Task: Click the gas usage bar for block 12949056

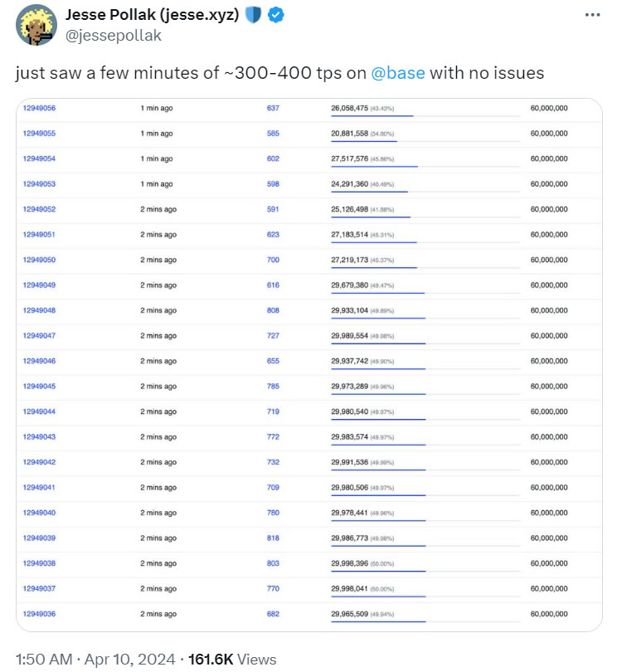Action: pos(425,115)
